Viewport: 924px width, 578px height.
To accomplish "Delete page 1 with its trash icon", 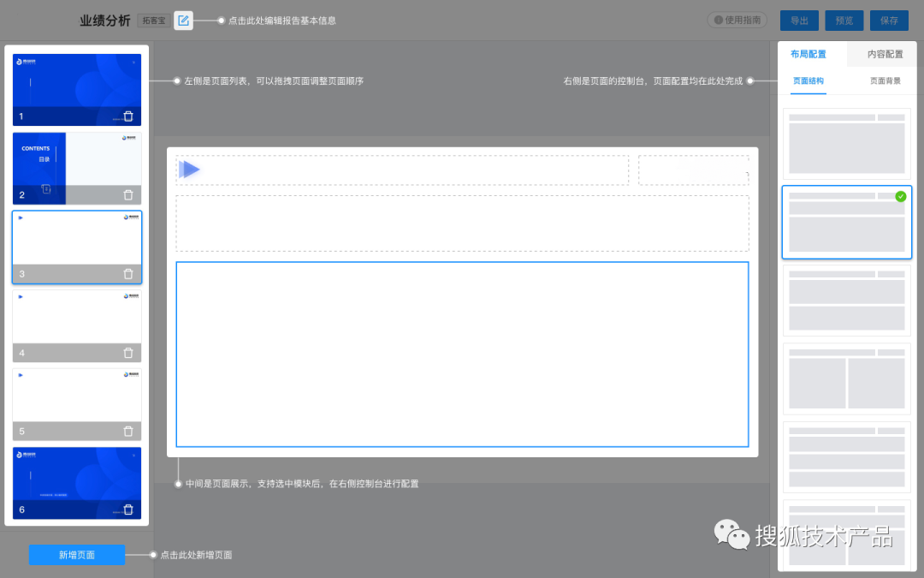I will click(128, 116).
